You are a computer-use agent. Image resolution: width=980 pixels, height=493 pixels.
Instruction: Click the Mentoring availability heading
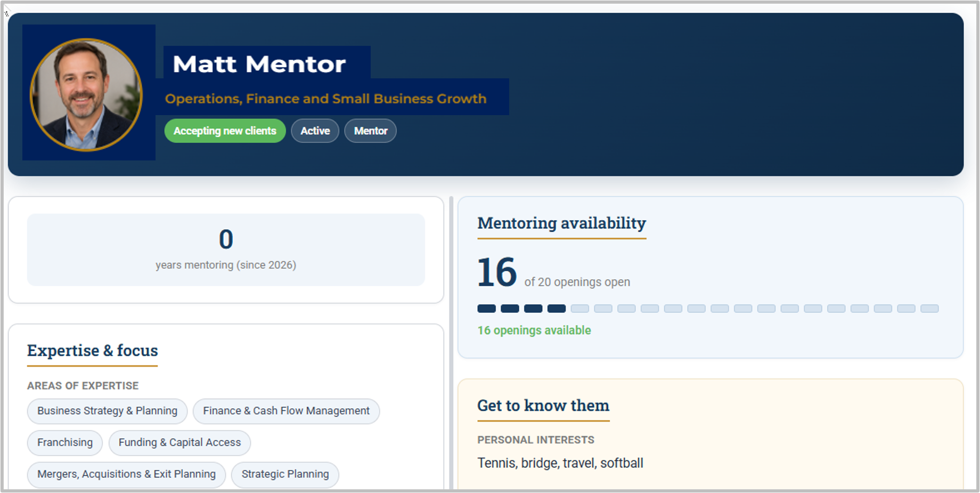click(561, 223)
